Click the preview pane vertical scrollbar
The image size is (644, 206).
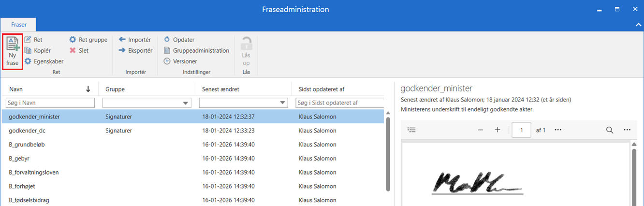635,177
